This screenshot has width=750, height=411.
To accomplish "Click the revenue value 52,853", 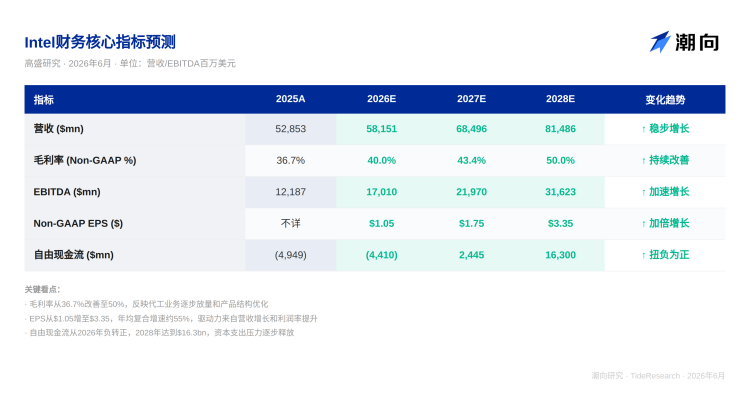I will 290,129.
